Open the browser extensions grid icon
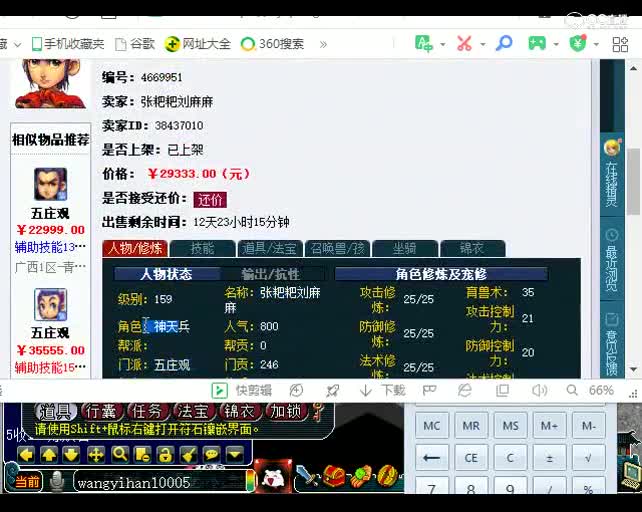This screenshot has height=512, width=642. (x=620, y=44)
